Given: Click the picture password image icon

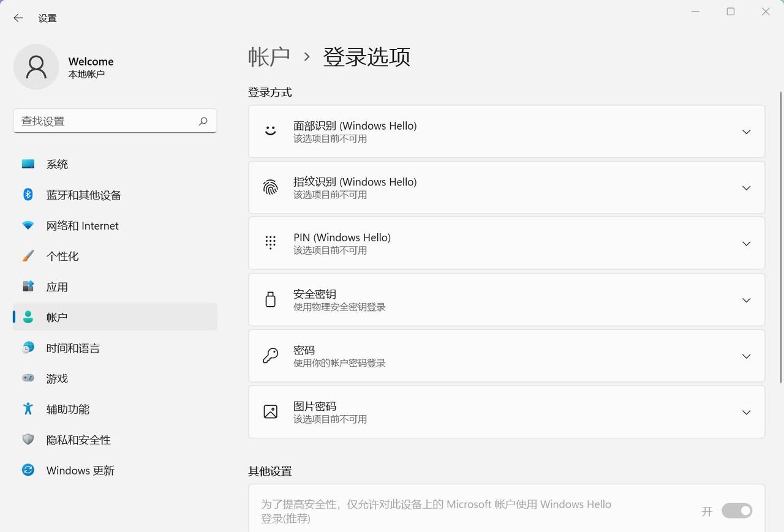Looking at the screenshot, I should click(x=270, y=411).
